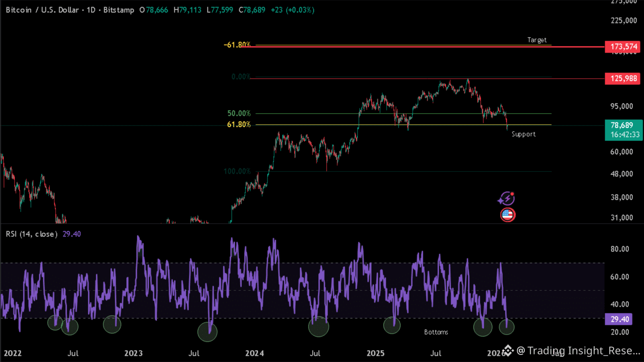Select the 50.00% Fibonacci level label
Image resolution: width=644 pixels, height=362 pixels.
point(239,114)
